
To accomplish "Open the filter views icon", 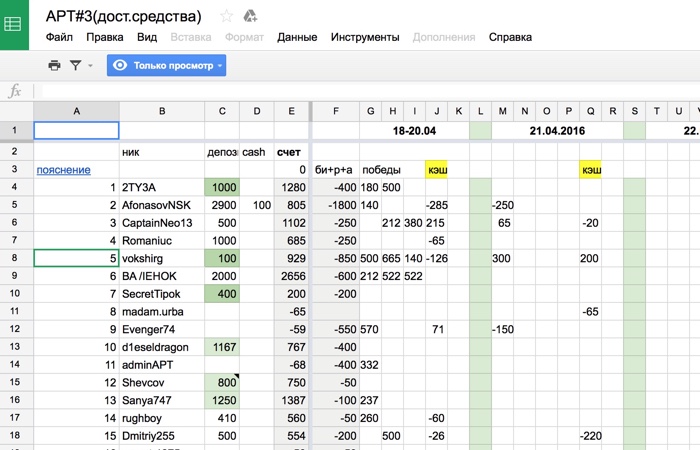I will point(75,66).
